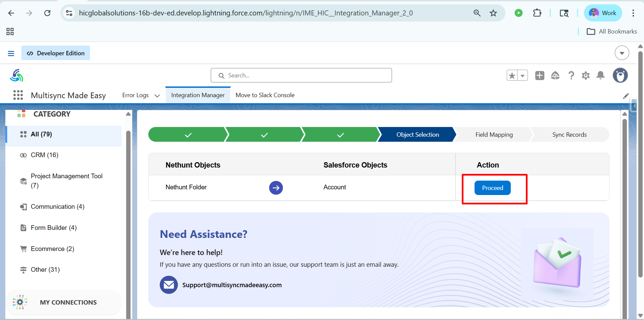Open the All Bookmarks folder
The width and height of the screenshot is (644, 320).
coord(612,31)
